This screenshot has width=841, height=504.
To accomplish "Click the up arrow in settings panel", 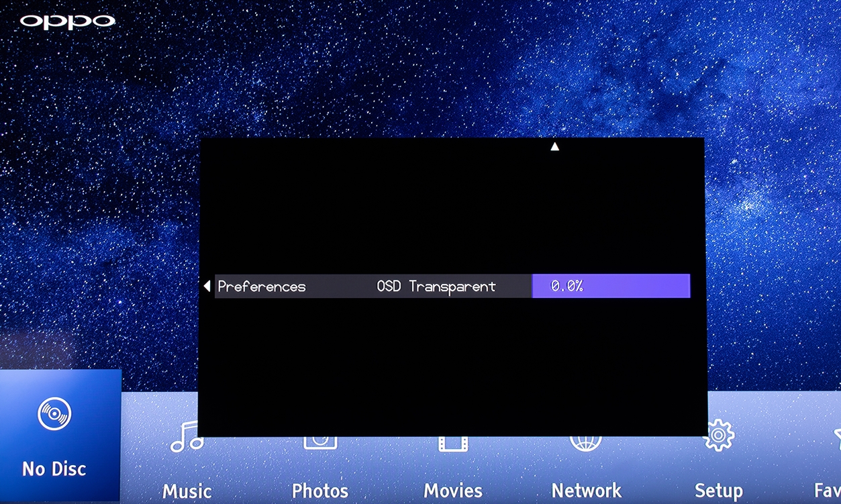I will click(x=554, y=146).
